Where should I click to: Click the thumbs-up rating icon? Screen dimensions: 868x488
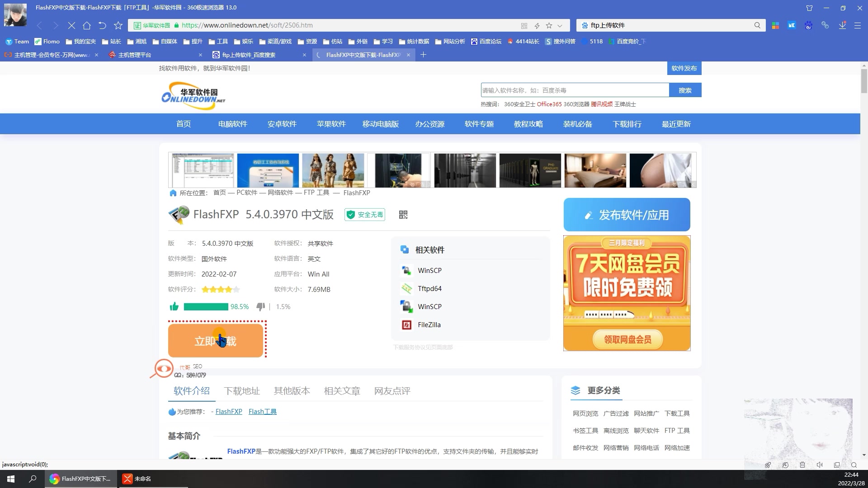pos(174,307)
